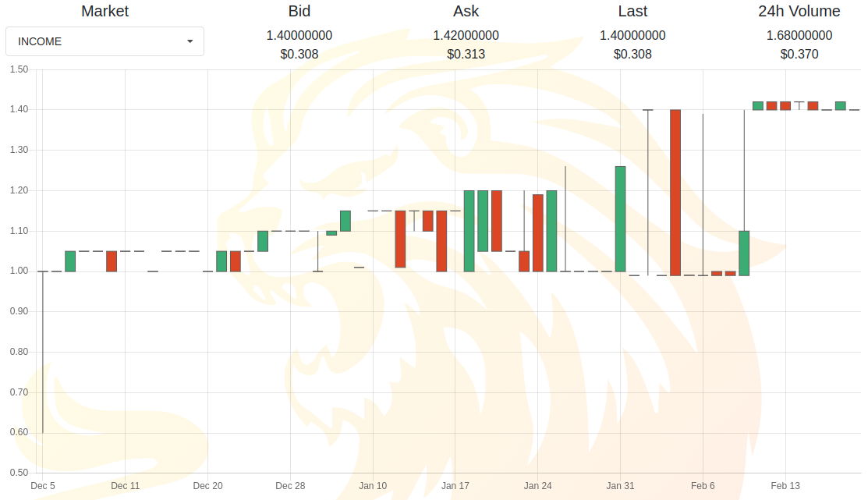This screenshot has height=500, width=868.
Task: Click the Feb 6 date axis label
Action: pos(703,486)
